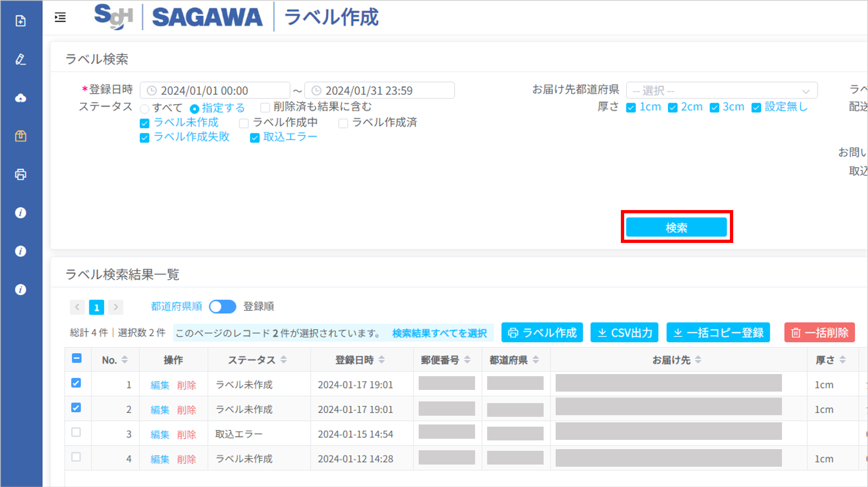Image resolution: width=868 pixels, height=487 pixels.
Task: Click 編集 link in row 4
Action: coord(160,459)
